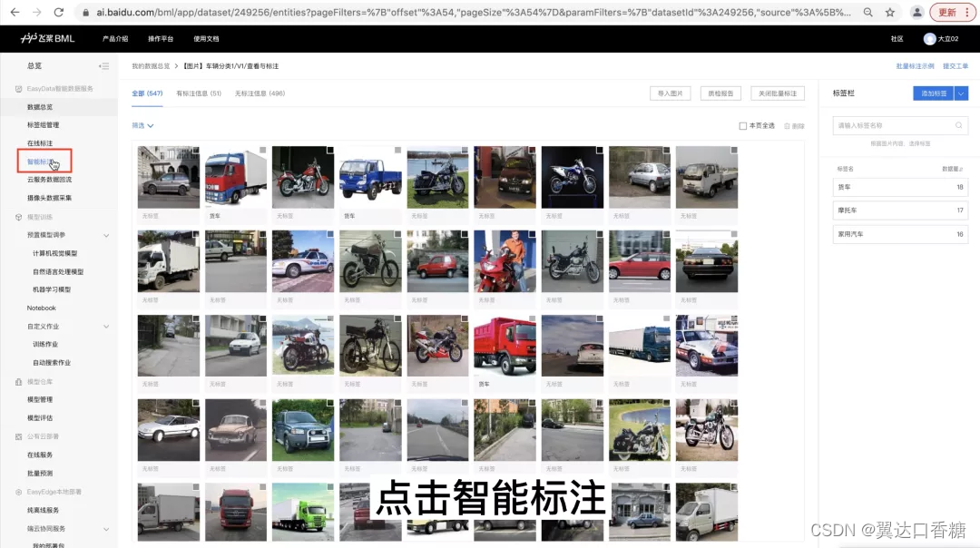This screenshot has width=980, height=548.
Task: Click the EasyData智能数据服务 section icon
Action: (18, 89)
